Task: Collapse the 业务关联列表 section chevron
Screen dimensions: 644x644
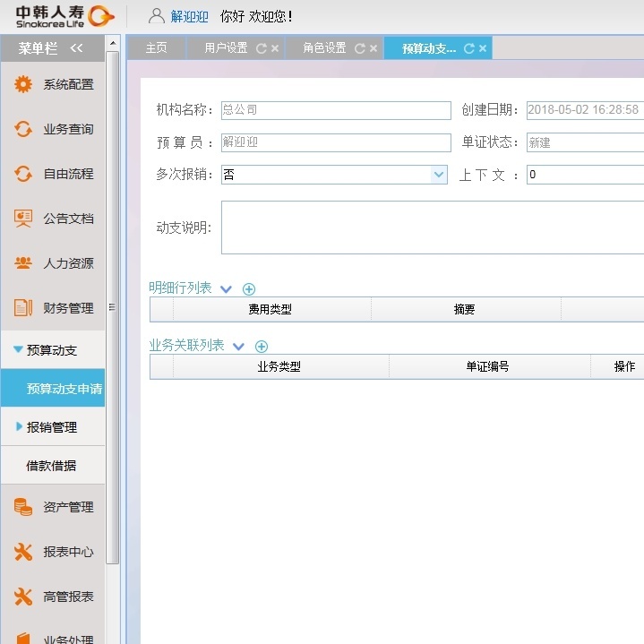Action: tap(238, 346)
